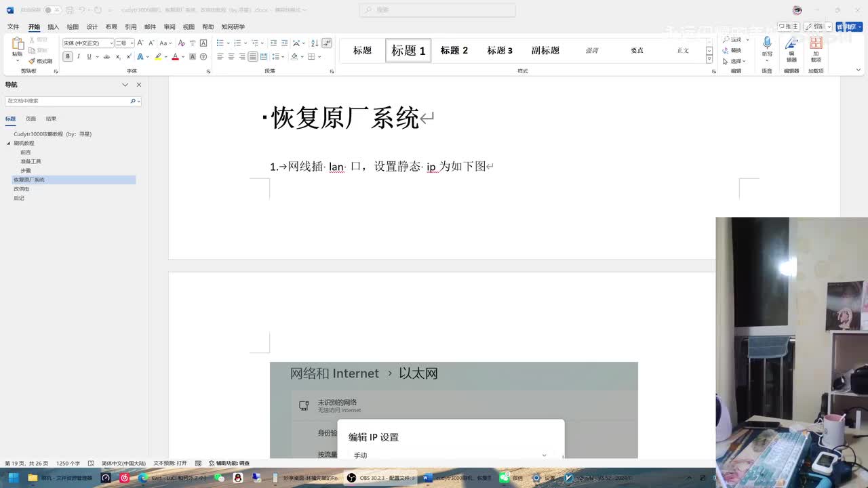Apply enclosed character formatting

[x=203, y=57]
